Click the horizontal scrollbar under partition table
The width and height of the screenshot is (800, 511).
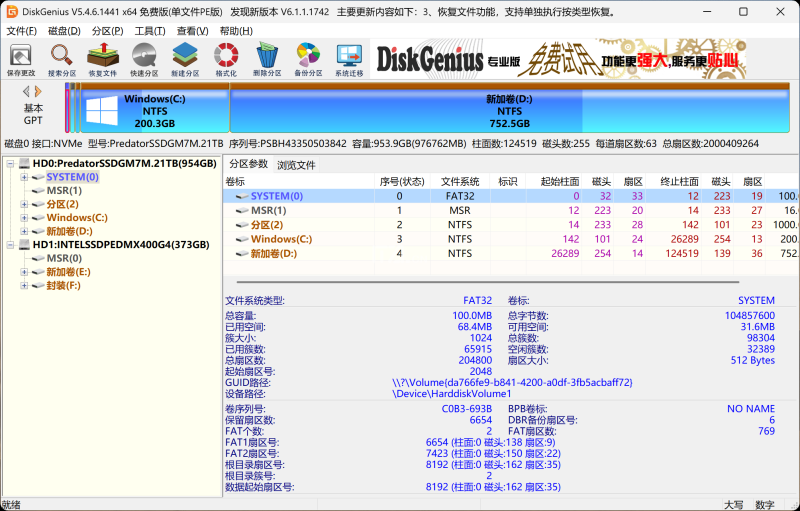tap(488, 282)
